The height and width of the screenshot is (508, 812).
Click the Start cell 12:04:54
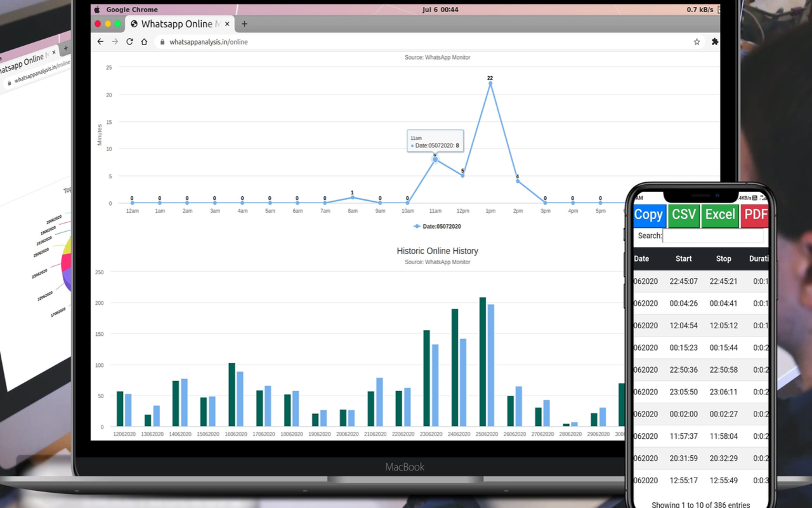684,326
